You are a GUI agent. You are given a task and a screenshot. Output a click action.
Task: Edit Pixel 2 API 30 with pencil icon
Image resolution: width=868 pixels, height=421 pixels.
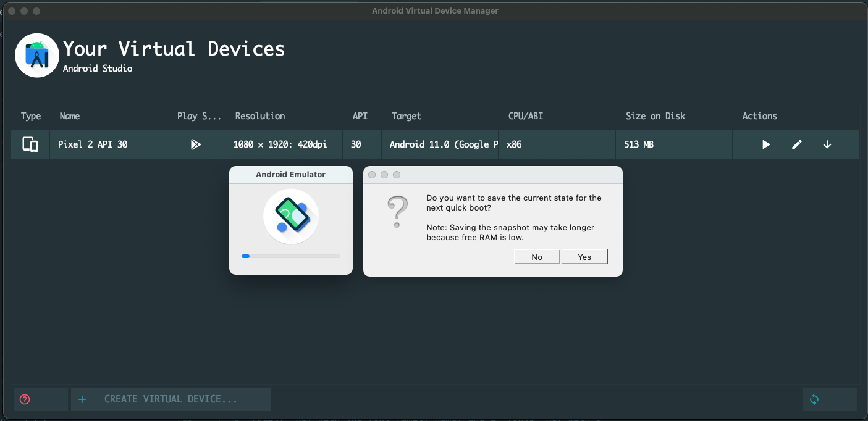click(x=797, y=144)
